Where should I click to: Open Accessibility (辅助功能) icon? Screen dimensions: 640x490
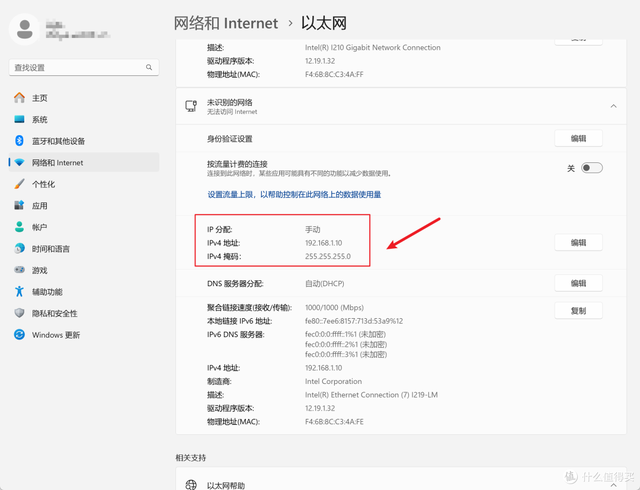(19, 291)
